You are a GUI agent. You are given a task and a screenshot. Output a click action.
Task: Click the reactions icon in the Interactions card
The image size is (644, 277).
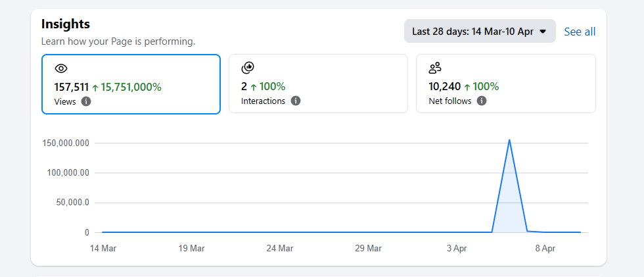[248, 67]
